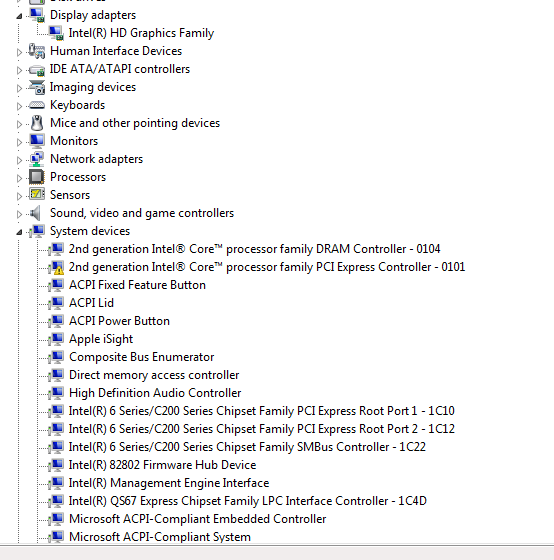Click the Monitors category icon
This screenshot has width=554, height=560.
(37, 141)
